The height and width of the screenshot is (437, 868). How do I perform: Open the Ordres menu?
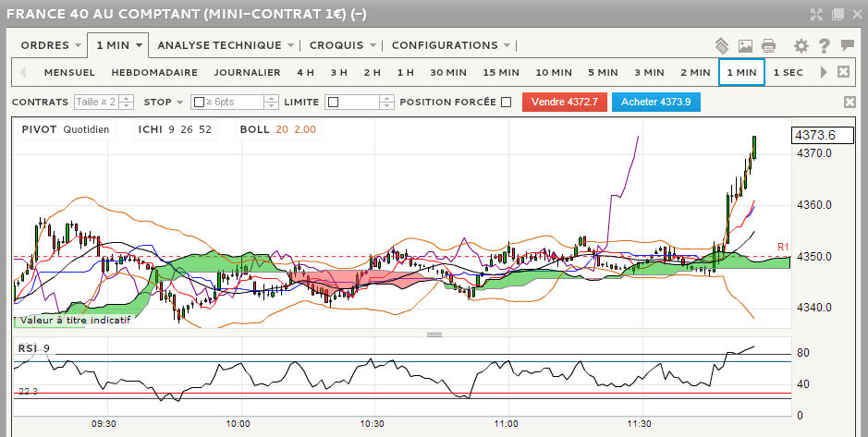coord(50,45)
